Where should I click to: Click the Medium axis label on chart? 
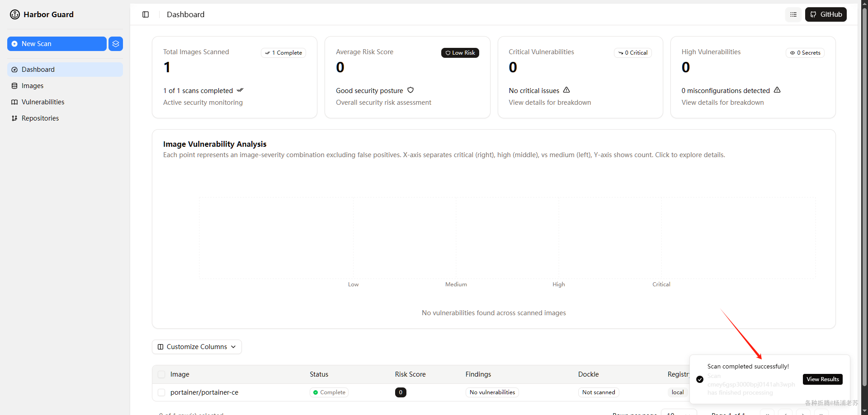pos(456,284)
